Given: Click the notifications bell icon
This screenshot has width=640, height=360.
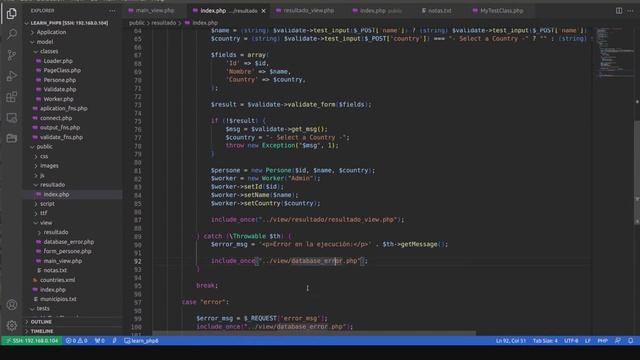Looking at the screenshot, I should (631, 340).
